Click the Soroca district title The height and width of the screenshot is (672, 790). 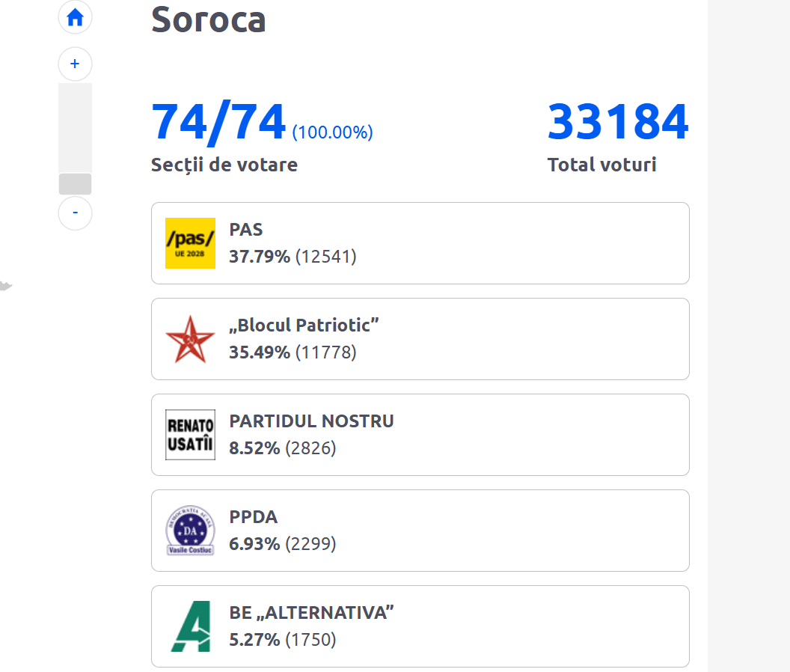[209, 21]
